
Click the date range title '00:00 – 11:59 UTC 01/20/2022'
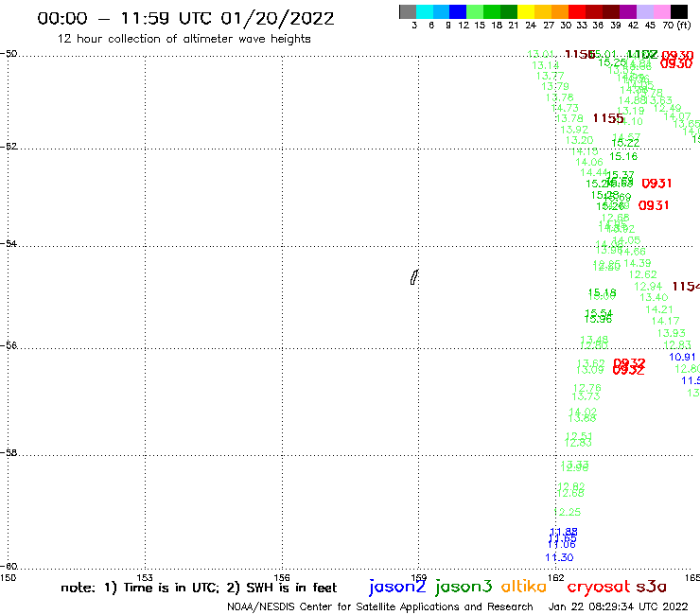click(185, 18)
